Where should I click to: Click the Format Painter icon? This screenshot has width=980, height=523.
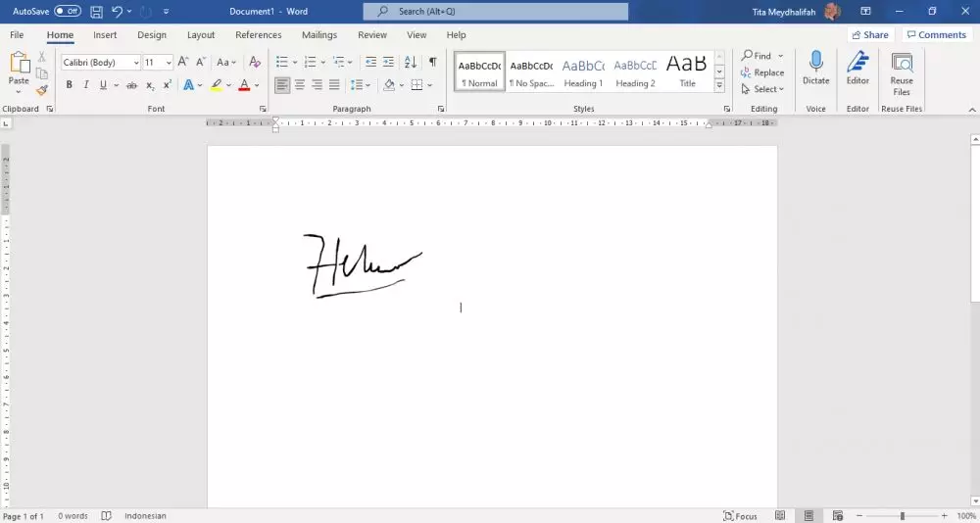42,90
